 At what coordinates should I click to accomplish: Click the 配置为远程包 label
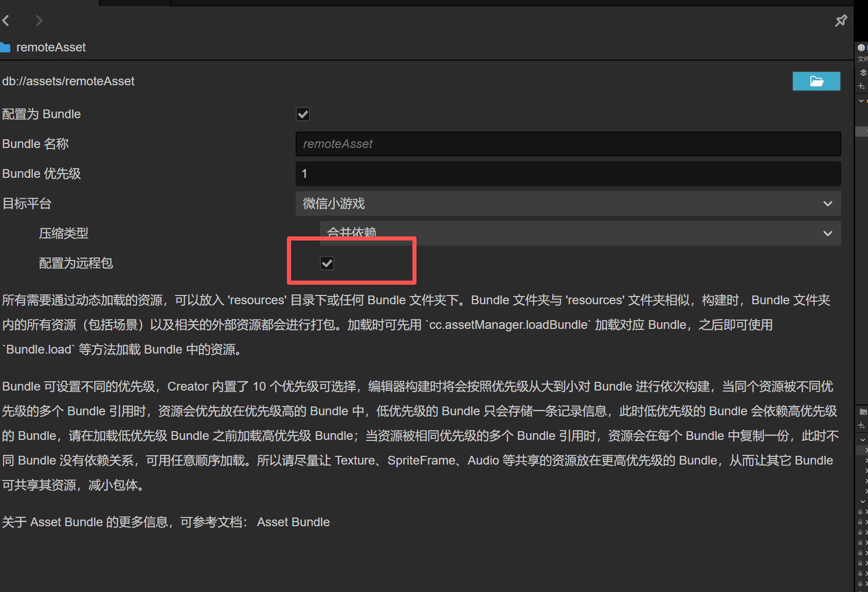click(x=76, y=263)
